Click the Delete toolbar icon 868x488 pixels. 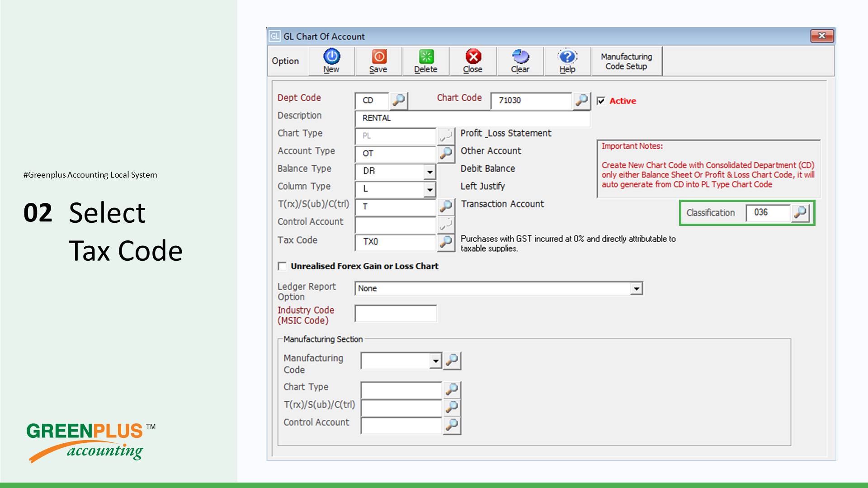point(425,61)
